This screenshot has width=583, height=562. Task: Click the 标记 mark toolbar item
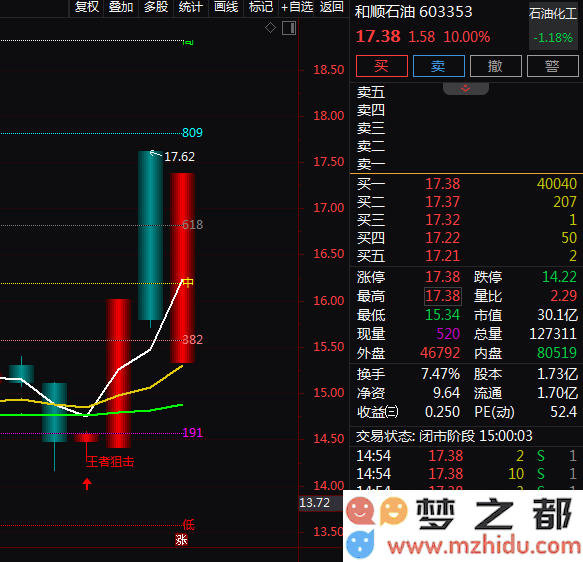261,7
